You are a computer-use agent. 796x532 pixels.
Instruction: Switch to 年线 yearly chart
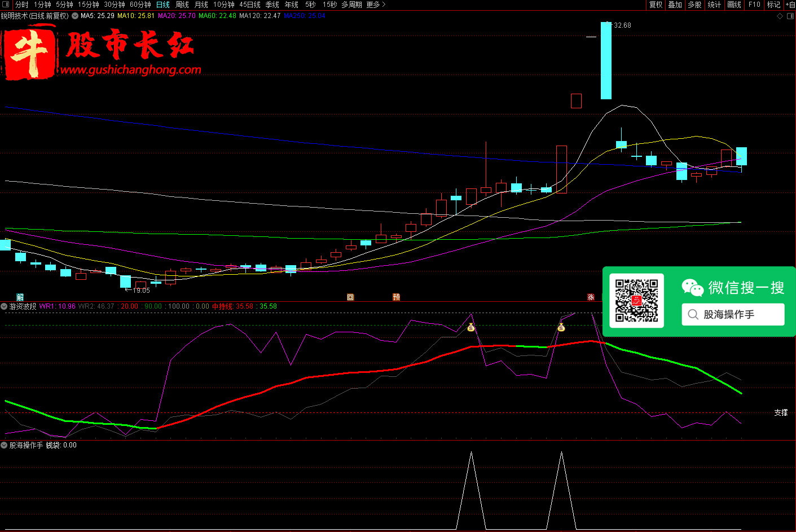pyautogui.click(x=292, y=5)
